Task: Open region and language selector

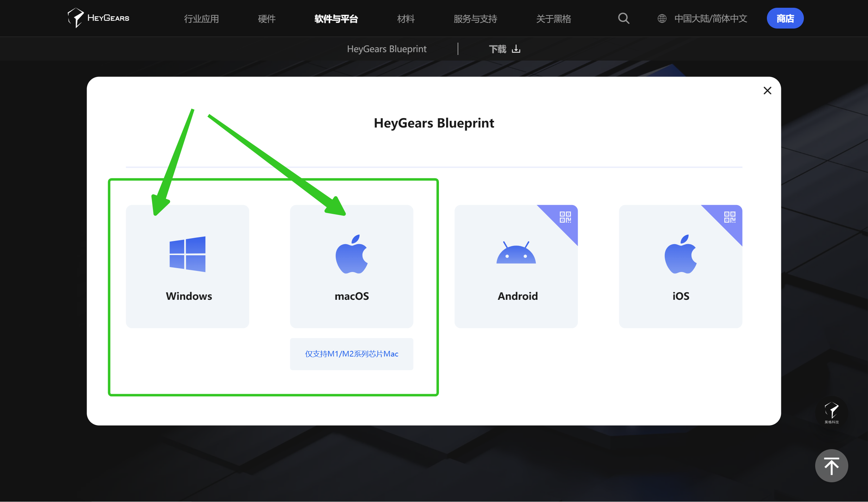Action: [x=703, y=18]
